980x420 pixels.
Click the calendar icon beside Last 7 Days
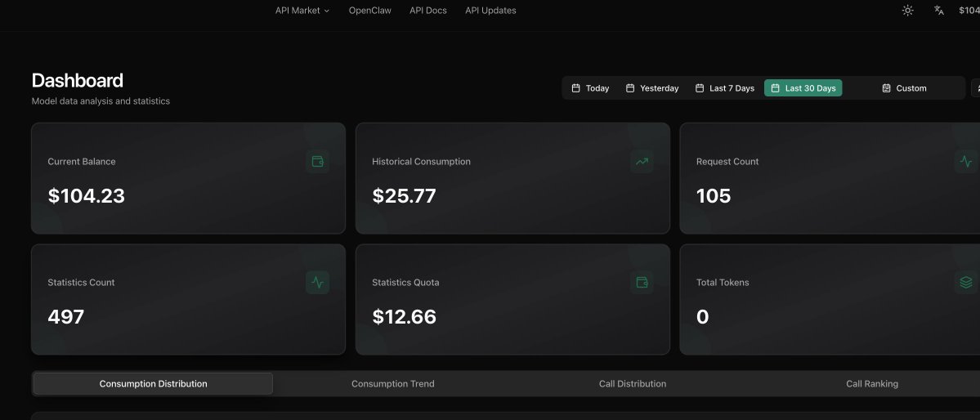point(700,88)
